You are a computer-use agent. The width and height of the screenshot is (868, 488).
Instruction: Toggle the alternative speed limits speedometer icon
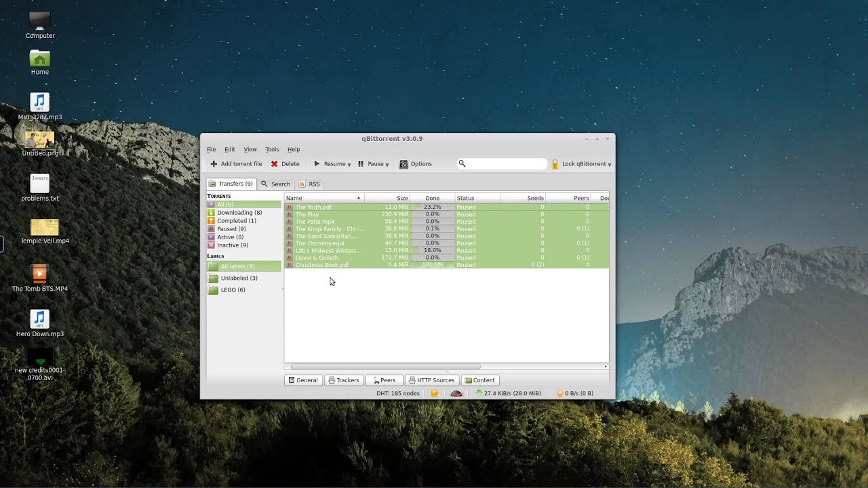pyautogui.click(x=456, y=393)
